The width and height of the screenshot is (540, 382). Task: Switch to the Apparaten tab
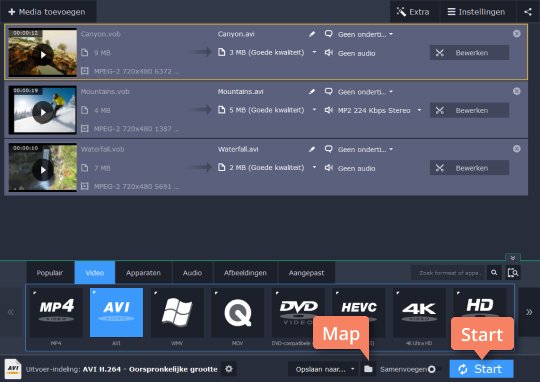click(x=143, y=273)
